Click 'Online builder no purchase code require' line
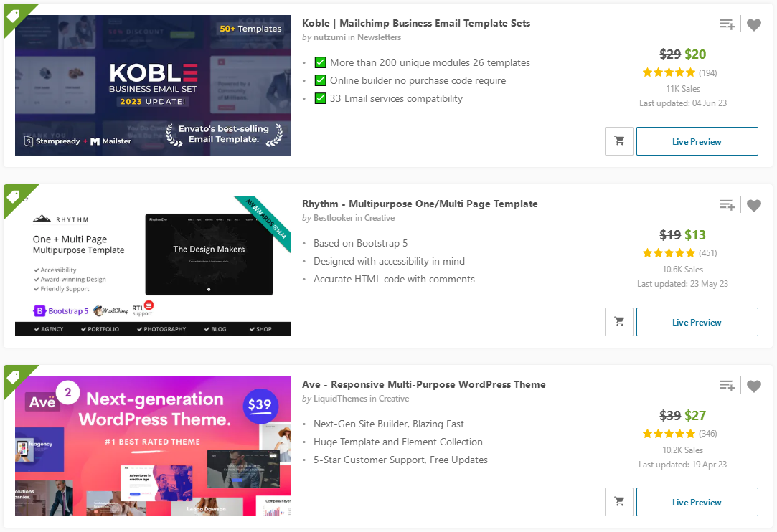 (410, 81)
